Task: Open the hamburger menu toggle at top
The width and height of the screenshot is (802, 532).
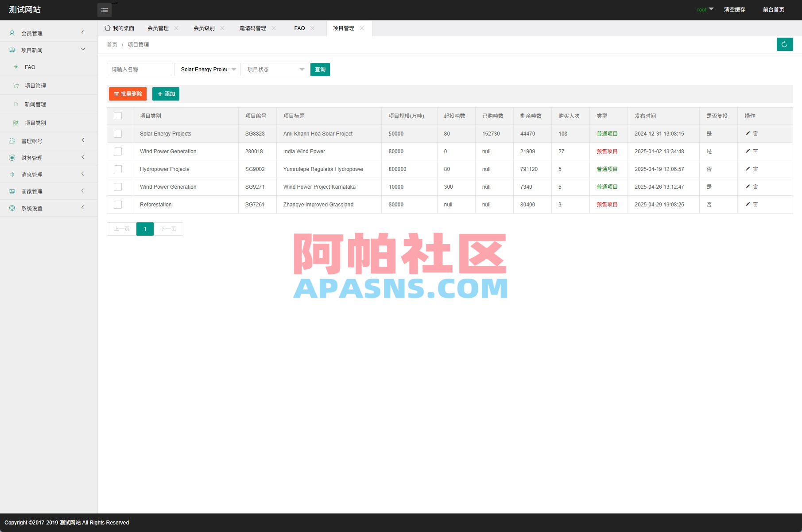Action: [x=105, y=10]
